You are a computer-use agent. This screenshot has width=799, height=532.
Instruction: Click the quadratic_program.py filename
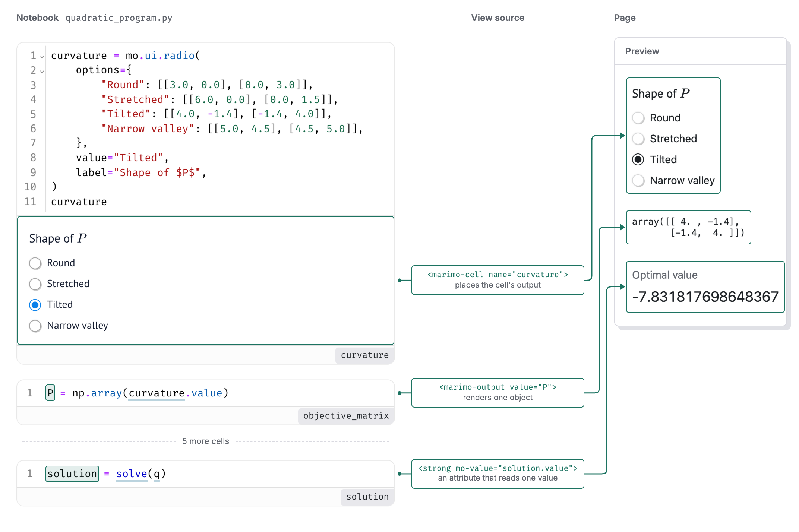[x=119, y=18]
